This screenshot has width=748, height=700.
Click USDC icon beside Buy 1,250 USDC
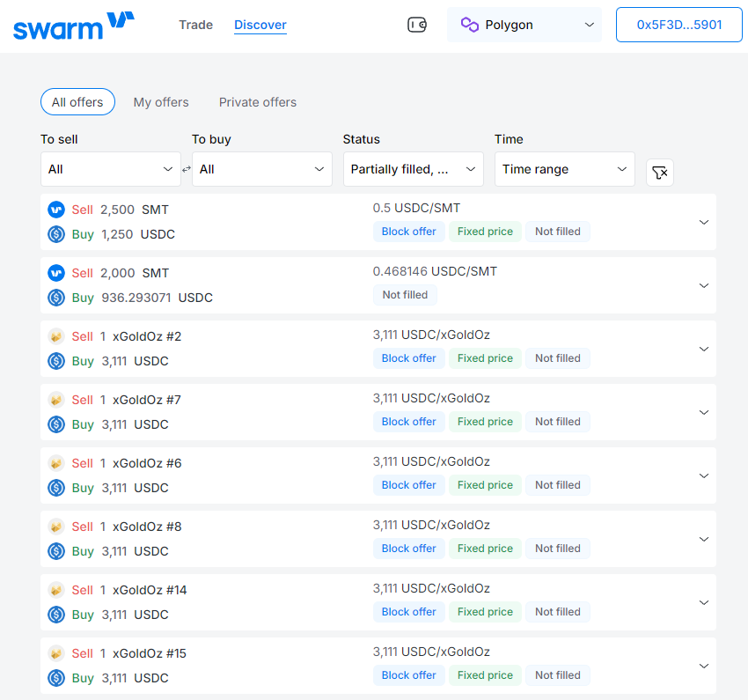pyautogui.click(x=56, y=234)
